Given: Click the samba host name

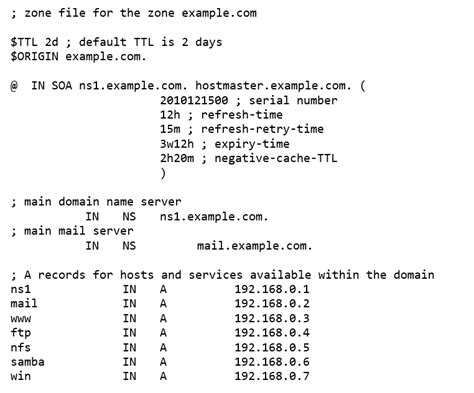Looking at the screenshot, I should click(x=27, y=362).
